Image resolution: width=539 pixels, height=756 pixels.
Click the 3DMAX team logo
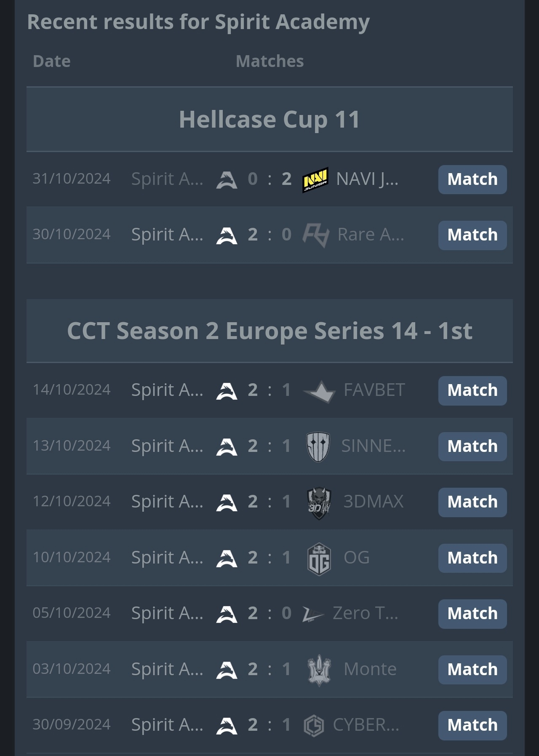tap(319, 503)
